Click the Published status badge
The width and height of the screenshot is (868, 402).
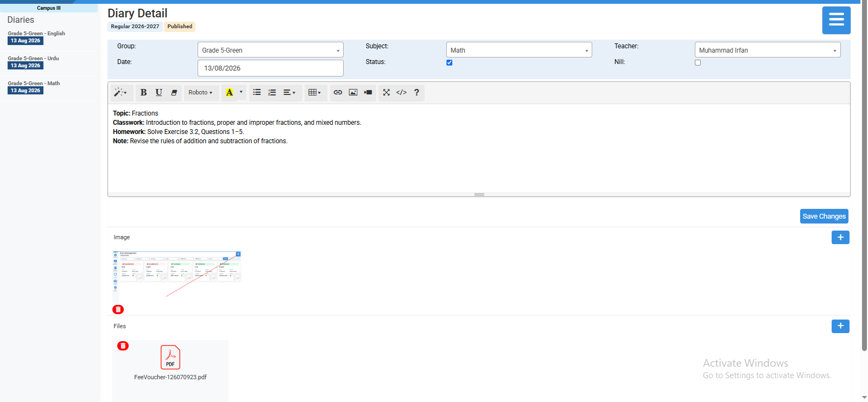(x=180, y=27)
